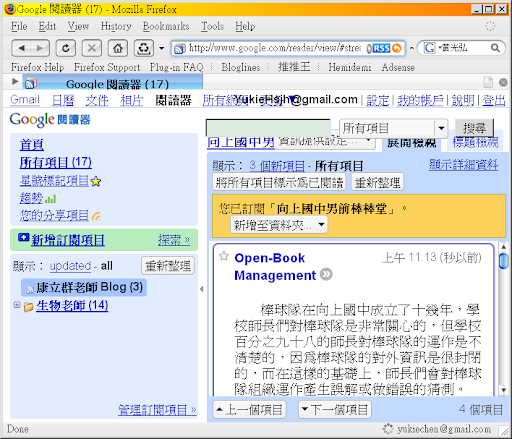Click the 顯示詳細資料 link
Viewport: 512px width, 439px height.
pyautogui.click(x=463, y=165)
